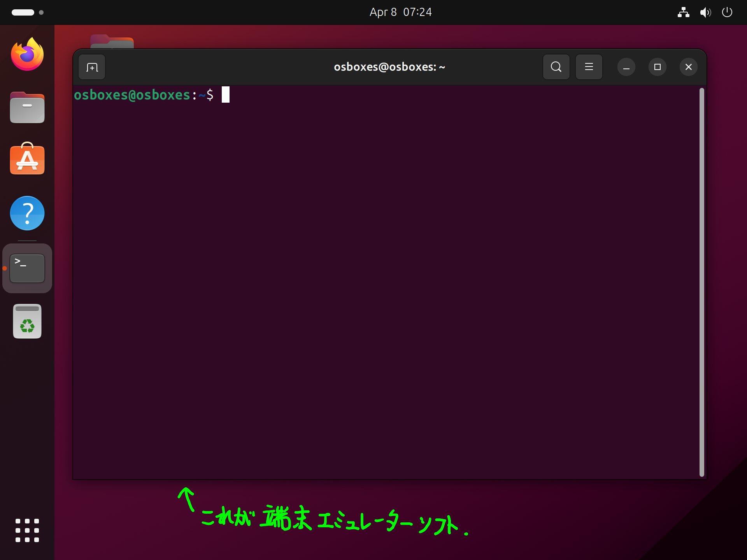This screenshot has height=560, width=747.
Task: Open calendar via Apr 8 07:24 clock
Action: click(x=400, y=12)
